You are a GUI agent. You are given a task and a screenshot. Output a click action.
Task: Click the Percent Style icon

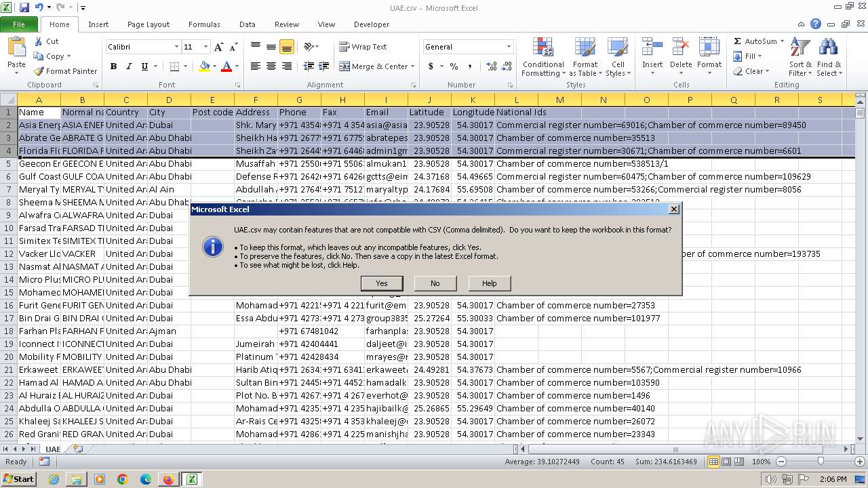click(x=454, y=66)
